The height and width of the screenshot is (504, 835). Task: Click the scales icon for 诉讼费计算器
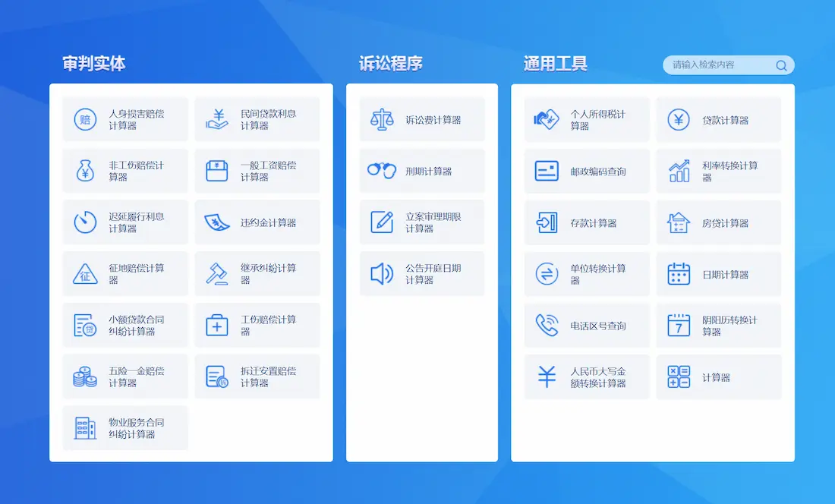[x=382, y=119]
